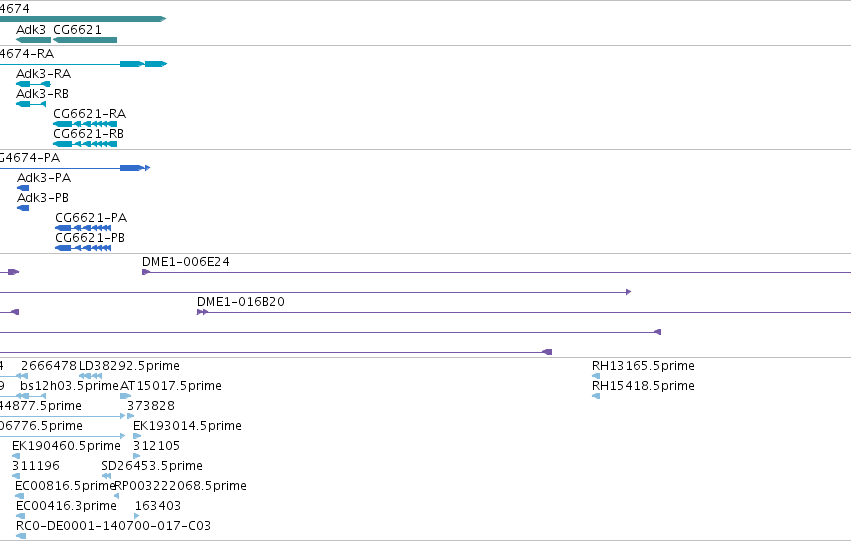This screenshot has width=851, height=541.
Task: Click the 163403 EST label
Action: pos(157,506)
